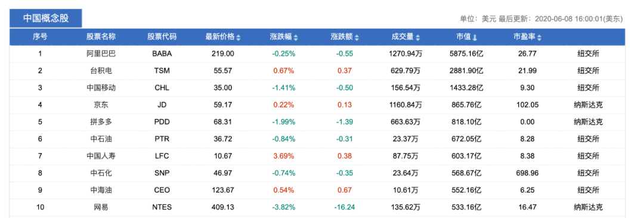Click the 股票代码 column header
The width and height of the screenshot is (644, 218).
162,36
